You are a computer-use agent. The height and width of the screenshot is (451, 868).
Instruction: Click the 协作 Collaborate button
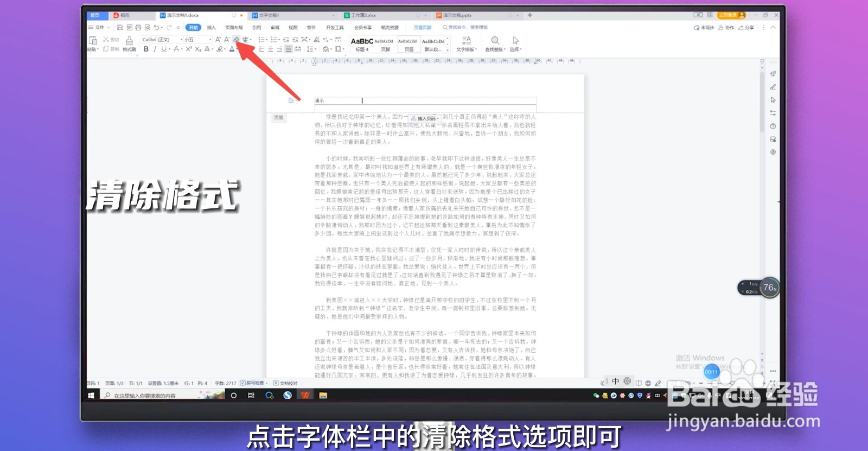pos(726,27)
